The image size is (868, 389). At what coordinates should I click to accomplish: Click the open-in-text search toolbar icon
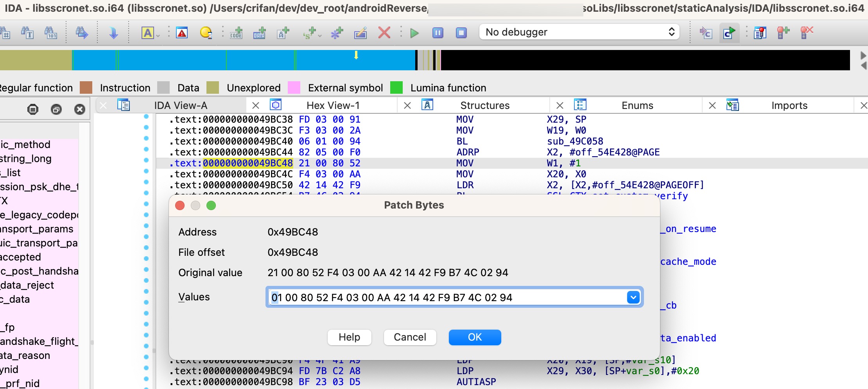(27, 33)
